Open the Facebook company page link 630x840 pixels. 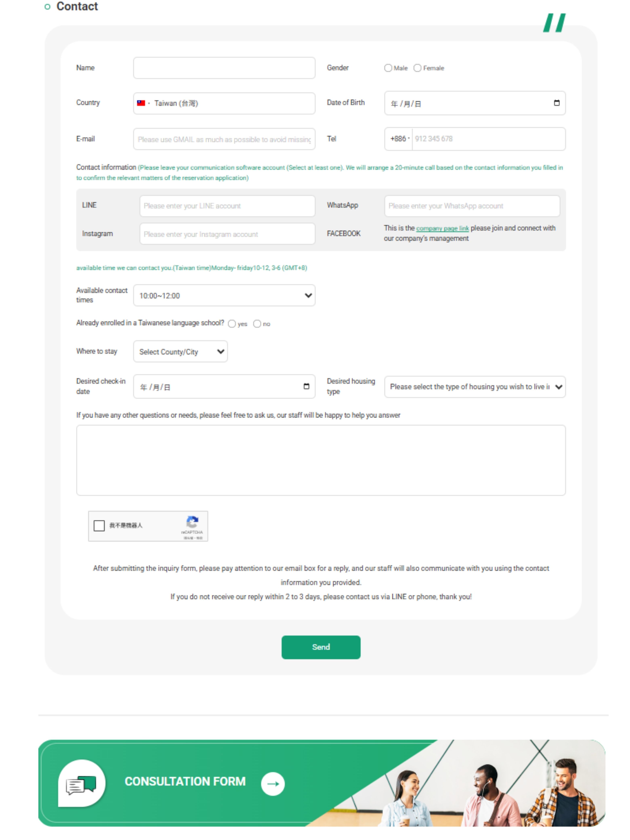click(442, 228)
